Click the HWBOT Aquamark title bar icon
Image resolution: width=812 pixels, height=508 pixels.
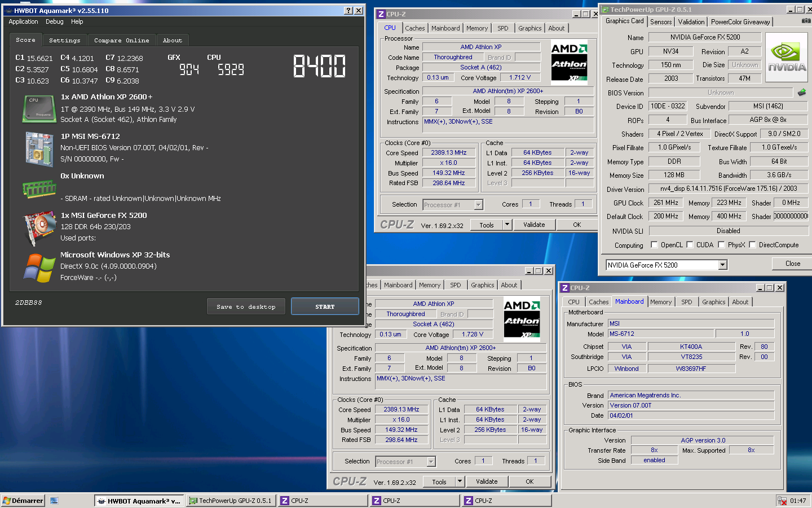point(8,11)
